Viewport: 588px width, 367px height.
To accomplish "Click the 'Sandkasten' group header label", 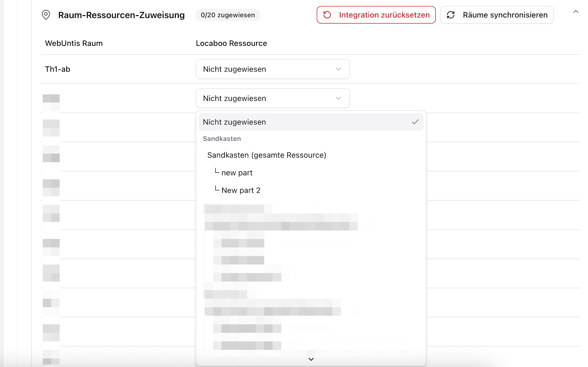I will tap(222, 139).
